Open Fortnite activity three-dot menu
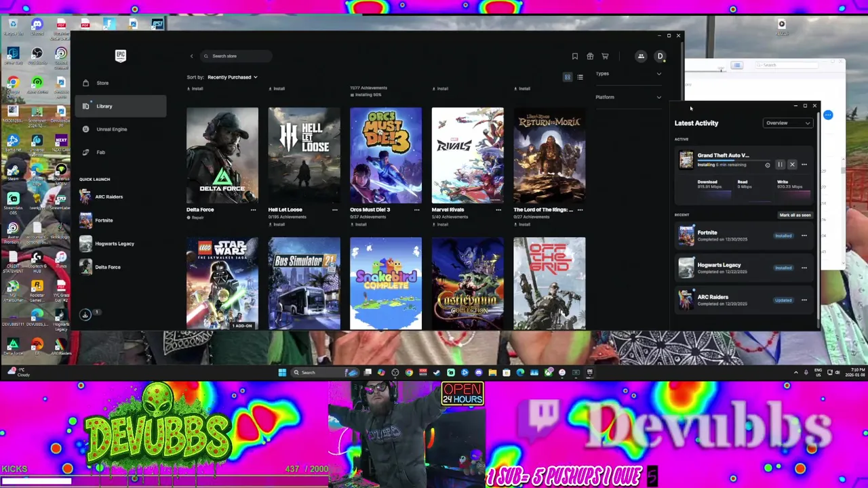Screen dimensions: 868x488 pyautogui.click(x=804, y=236)
